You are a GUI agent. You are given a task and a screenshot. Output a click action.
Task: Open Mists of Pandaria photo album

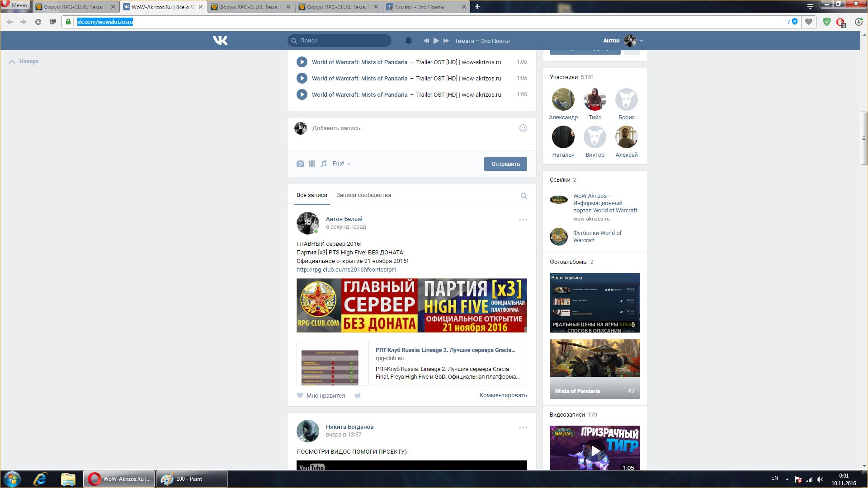594,369
